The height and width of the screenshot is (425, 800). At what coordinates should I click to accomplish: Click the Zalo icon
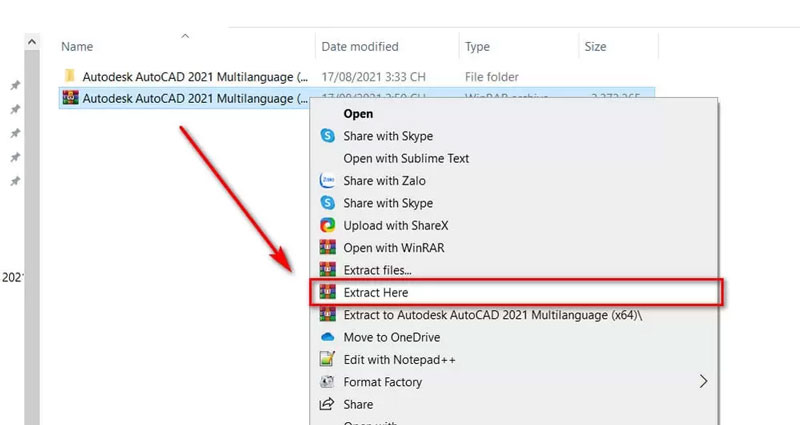327,181
